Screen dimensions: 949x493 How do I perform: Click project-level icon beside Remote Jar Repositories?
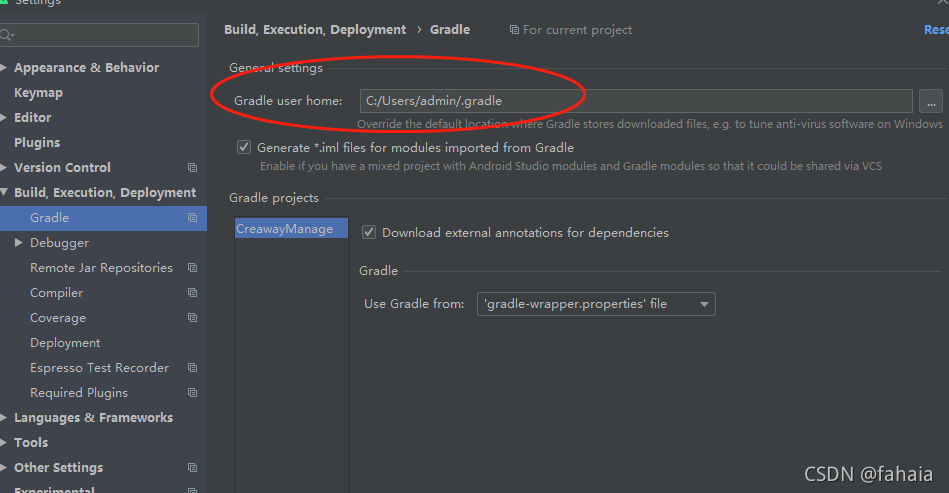click(x=192, y=267)
